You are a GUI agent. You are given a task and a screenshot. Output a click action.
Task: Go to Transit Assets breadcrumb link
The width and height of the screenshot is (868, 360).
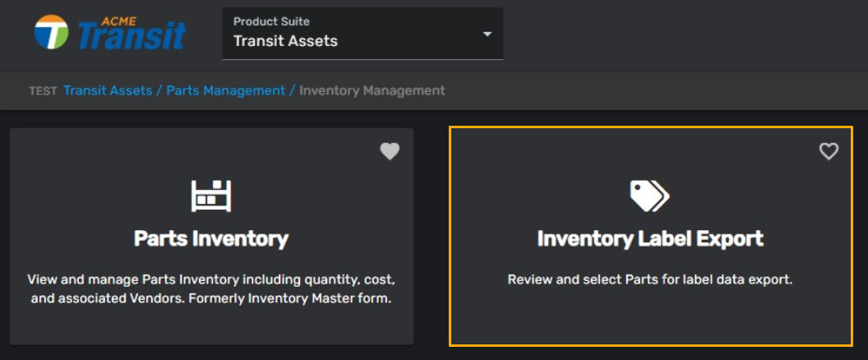(x=108, y=90)
